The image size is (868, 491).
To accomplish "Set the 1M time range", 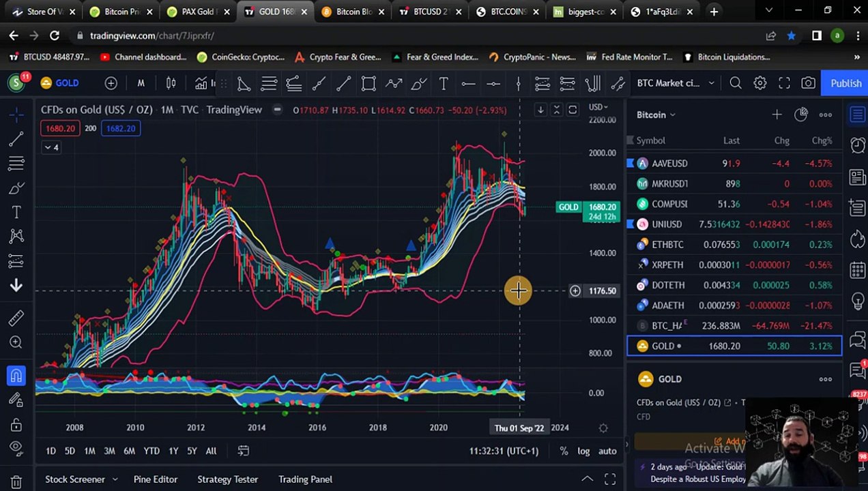I will [89, 451].
